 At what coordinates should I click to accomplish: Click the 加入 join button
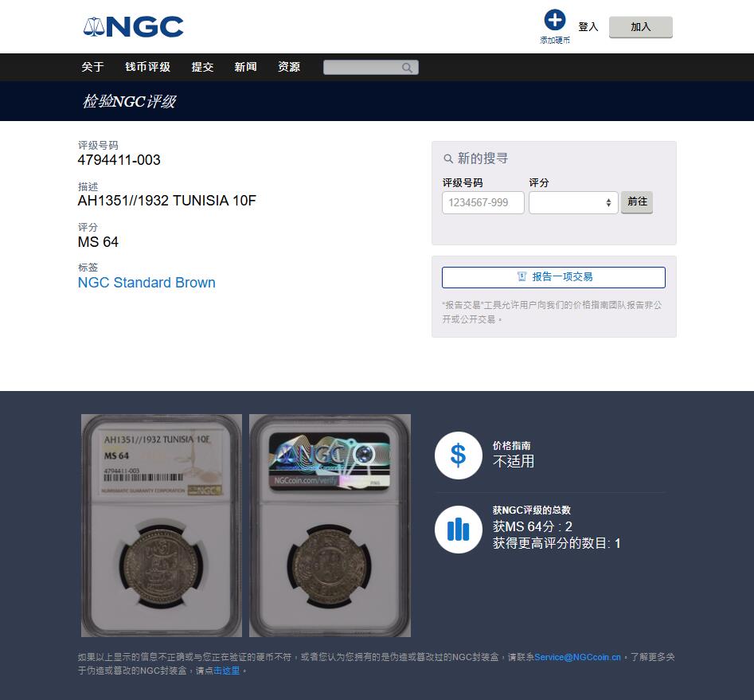coord(640,27)
